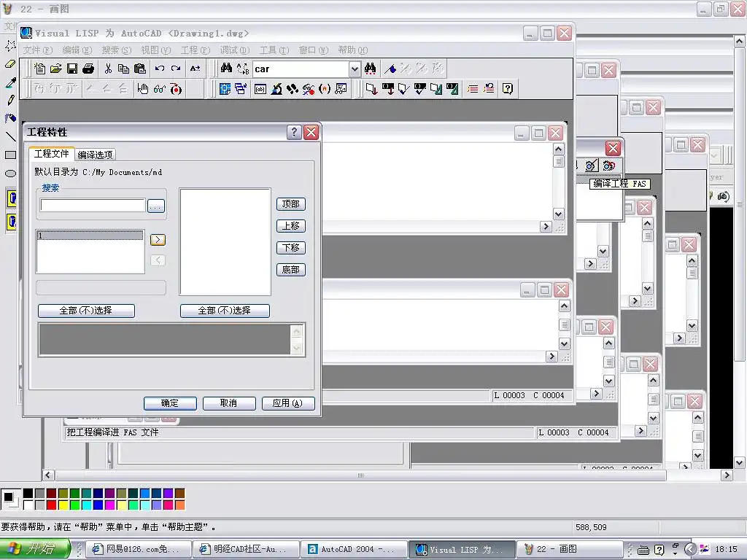The image size is (747, 560).
Task: Select Paint's Eraser tool
Action: (x=10, y=63)
